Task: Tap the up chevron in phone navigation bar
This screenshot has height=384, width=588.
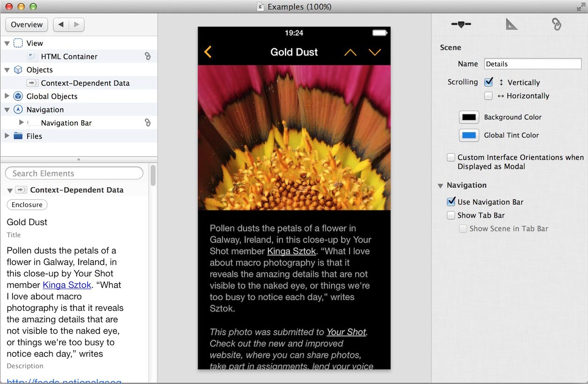Action: (350, 53)
